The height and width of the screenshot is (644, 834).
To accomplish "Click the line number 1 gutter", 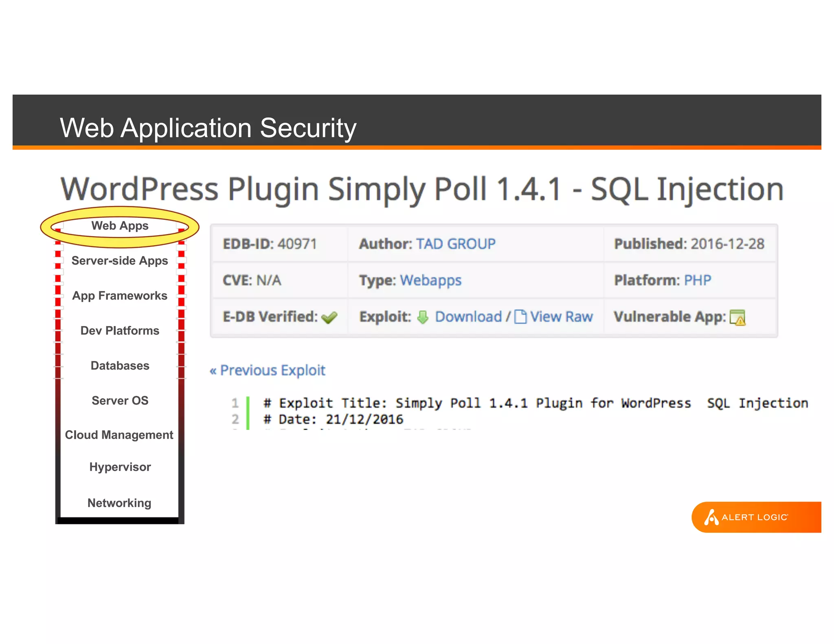I will [x=235, y=403].
